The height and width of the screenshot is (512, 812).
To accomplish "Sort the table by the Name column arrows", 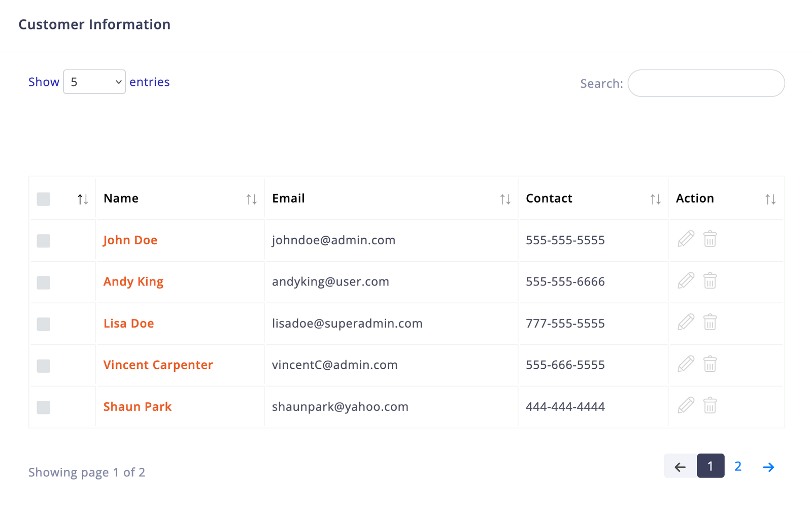I will [x=251, y=199].
